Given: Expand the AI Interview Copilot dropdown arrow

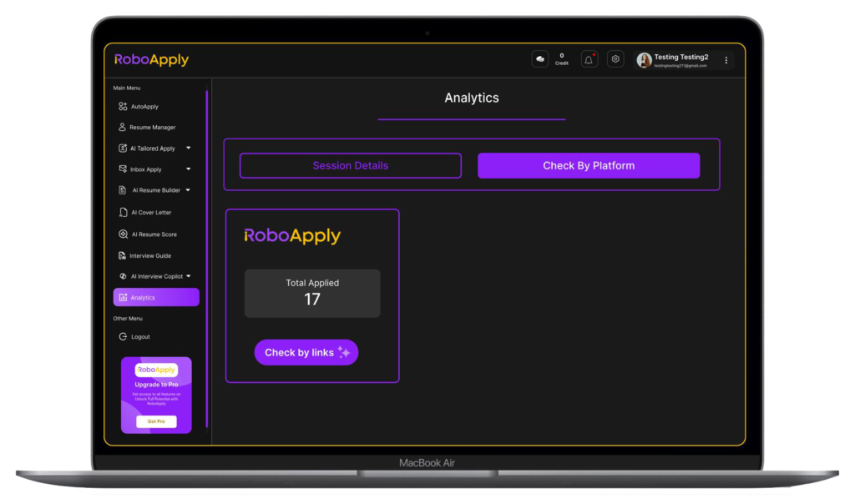Looking at the screenshot, I should click(189, 276).
